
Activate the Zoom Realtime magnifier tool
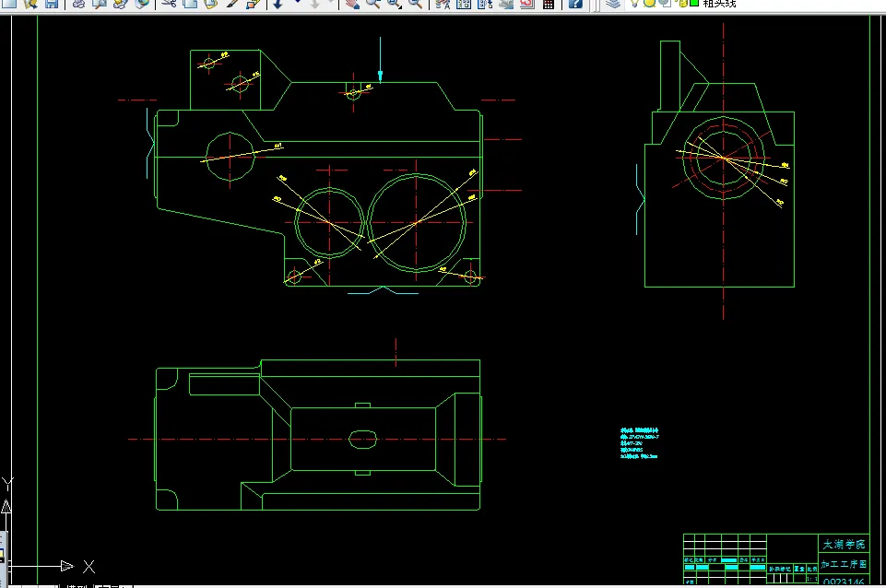372,4
